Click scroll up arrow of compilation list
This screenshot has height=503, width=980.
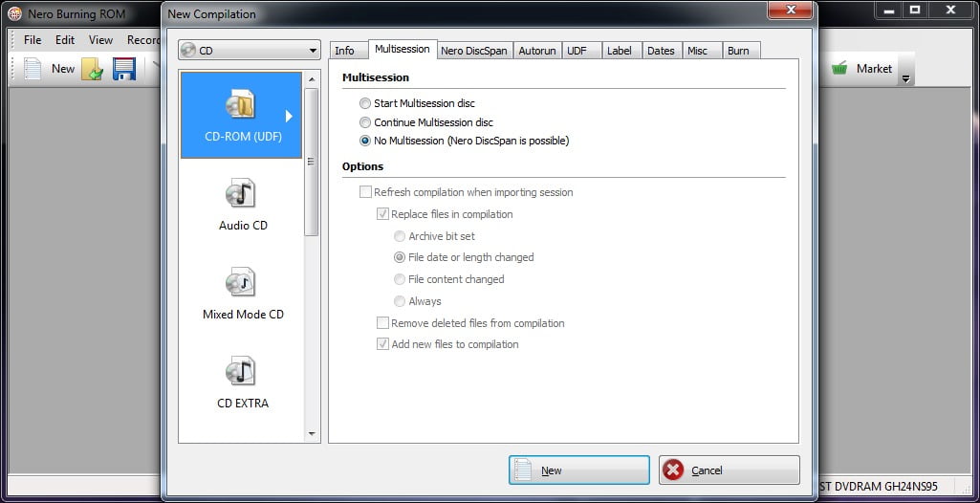(312, 79)
